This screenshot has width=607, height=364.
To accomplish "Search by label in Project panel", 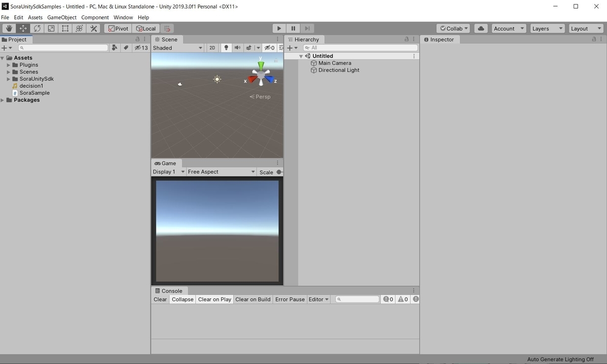I will pos(126,48).
